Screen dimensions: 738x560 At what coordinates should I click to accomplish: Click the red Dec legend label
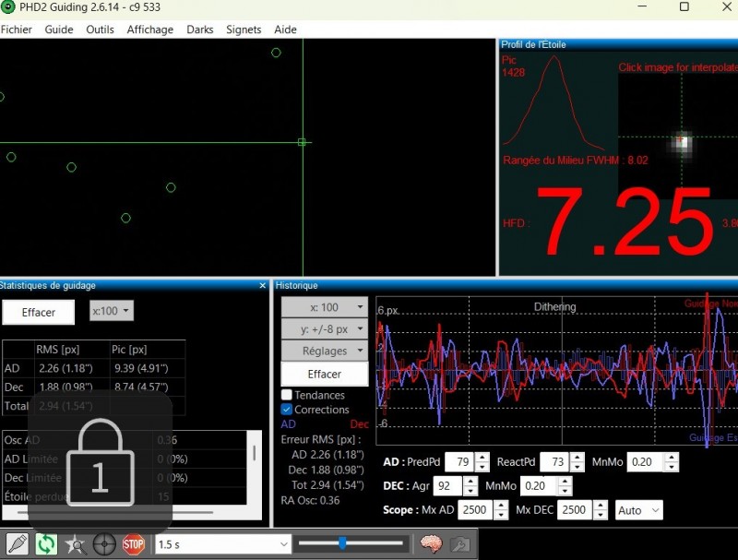360,424
